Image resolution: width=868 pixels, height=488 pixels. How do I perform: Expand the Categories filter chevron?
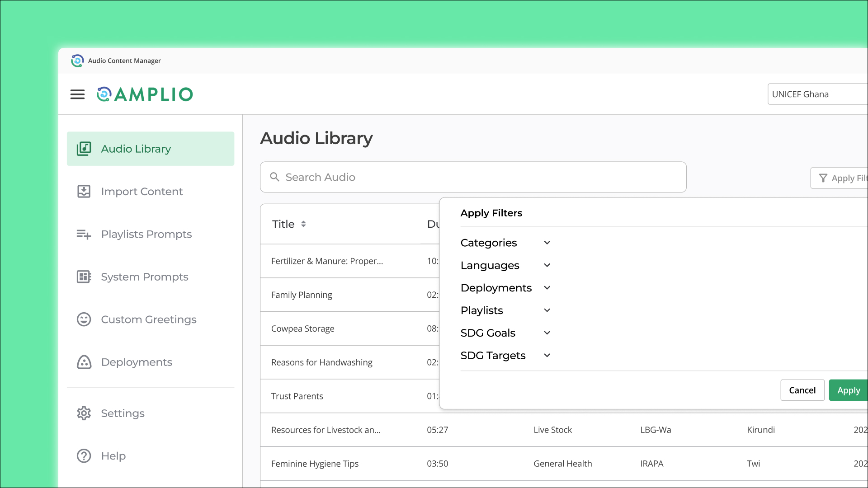[547, 243]
